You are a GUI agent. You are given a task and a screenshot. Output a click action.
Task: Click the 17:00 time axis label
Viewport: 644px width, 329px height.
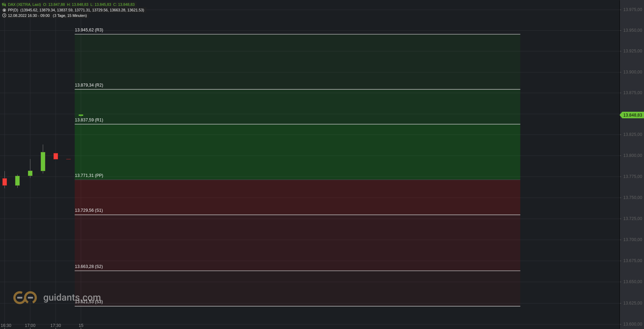pyautogui.click(x=30, y=326)
